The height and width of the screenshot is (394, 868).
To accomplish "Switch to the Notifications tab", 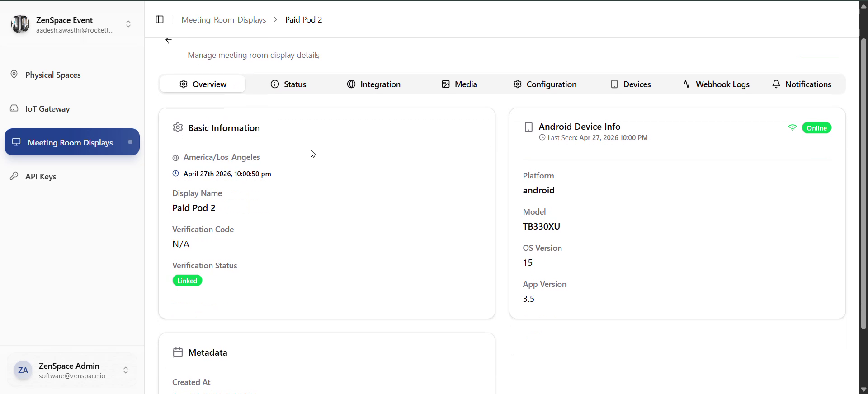I will [x=802, y=84].
